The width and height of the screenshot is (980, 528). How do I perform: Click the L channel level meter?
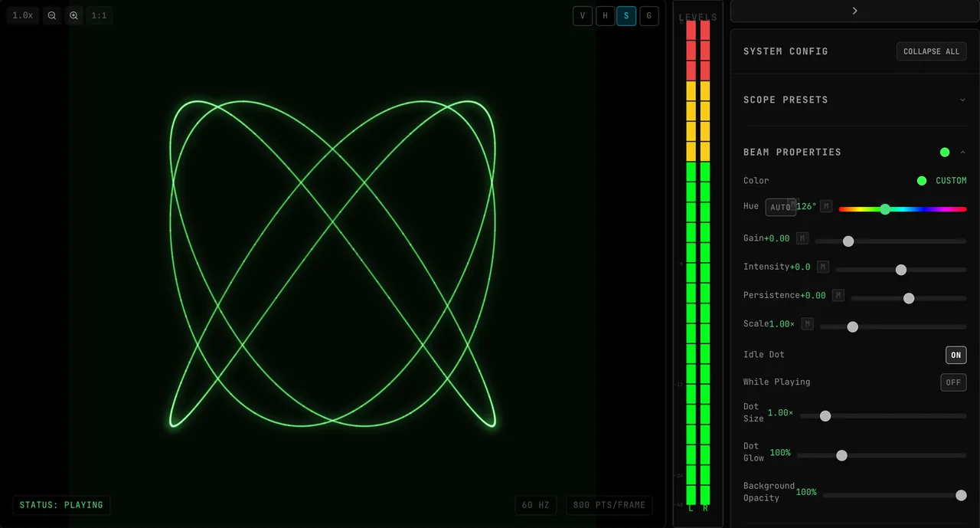pos(691,263)
